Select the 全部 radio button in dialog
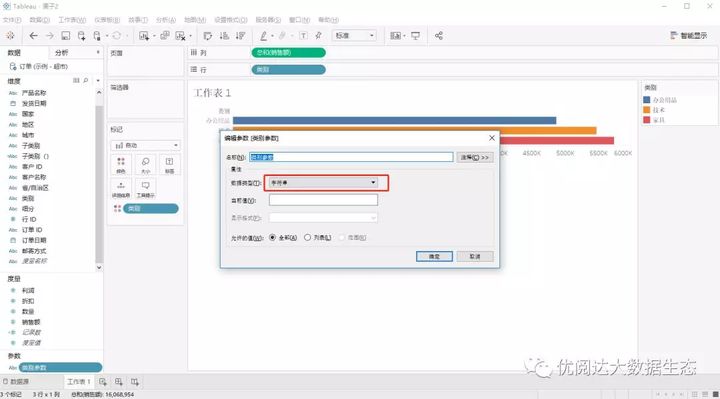 pos(272,237)
